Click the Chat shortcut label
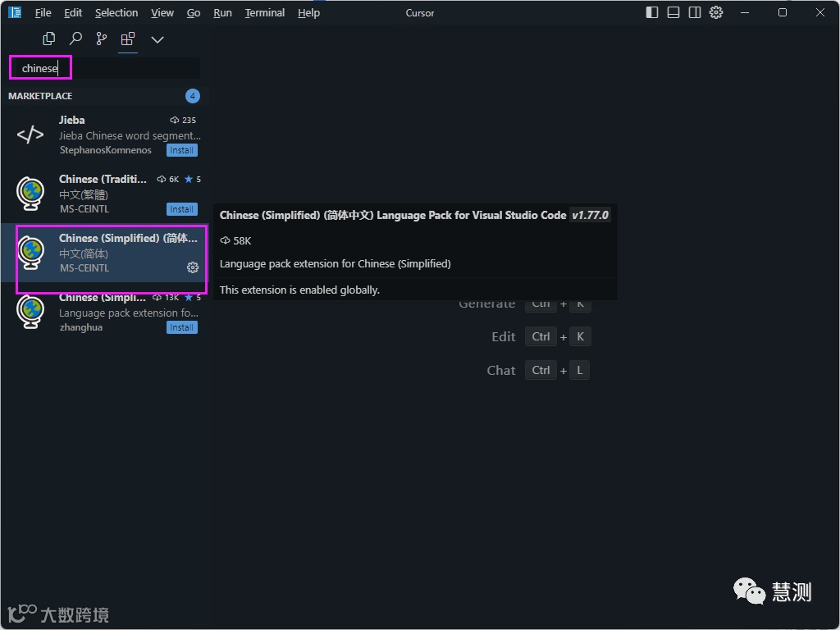 (501, 370)
